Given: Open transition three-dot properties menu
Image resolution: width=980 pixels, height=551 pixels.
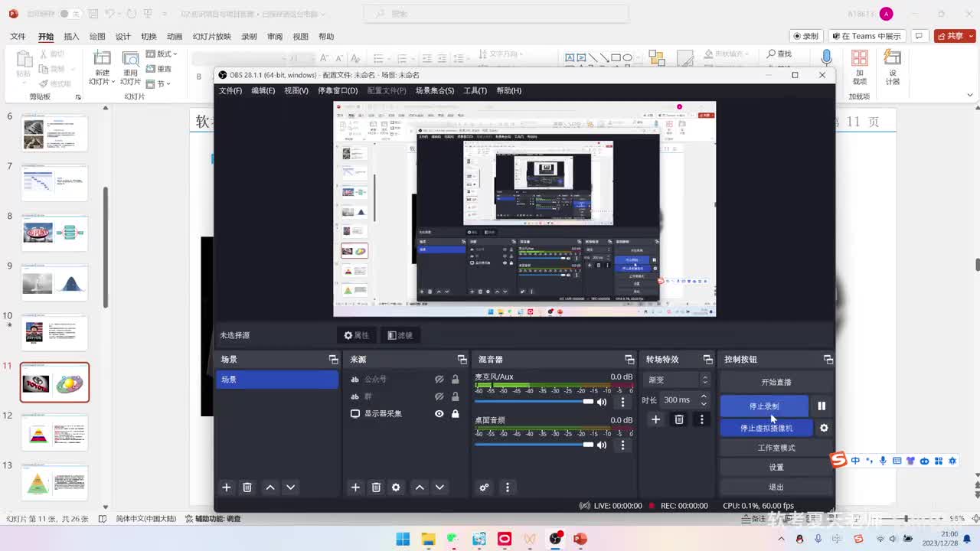Looking at the screenshot, I should (x=701, y=419).
